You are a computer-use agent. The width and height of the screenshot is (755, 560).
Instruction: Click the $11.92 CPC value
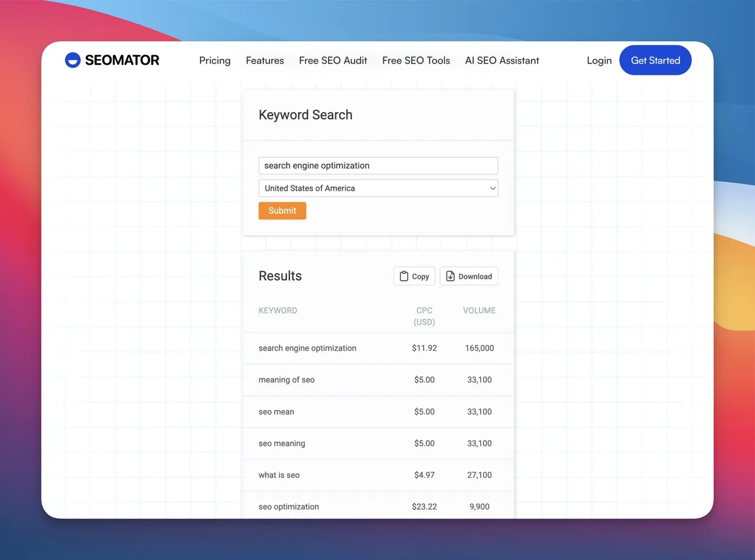coord(424,348)
